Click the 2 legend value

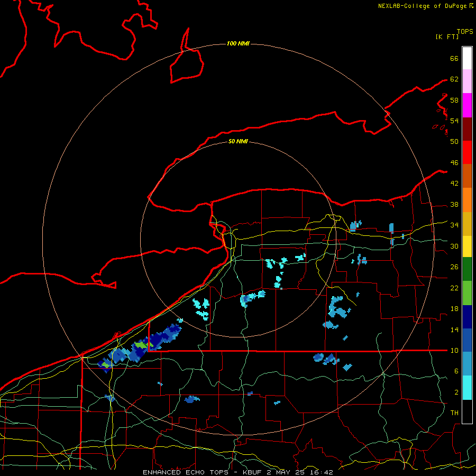click(456, 392)
